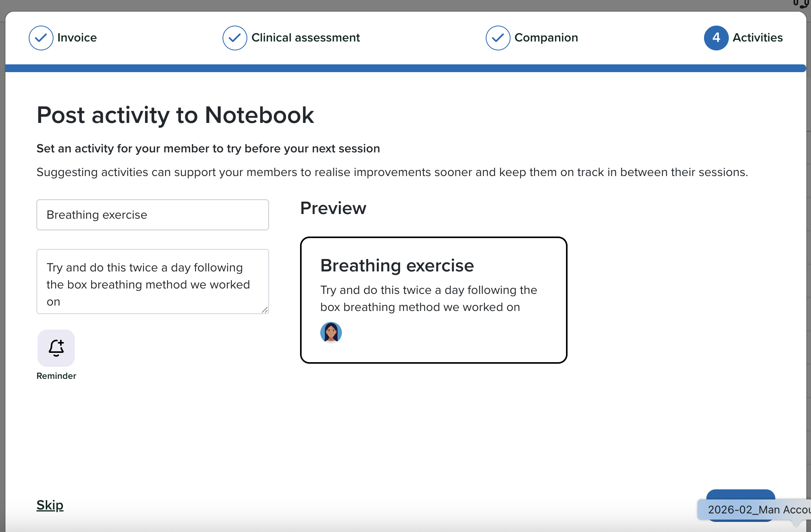This screenshot has height=532, width=811.
Task: Click the Reminder label text
Action: pos(56,376)
